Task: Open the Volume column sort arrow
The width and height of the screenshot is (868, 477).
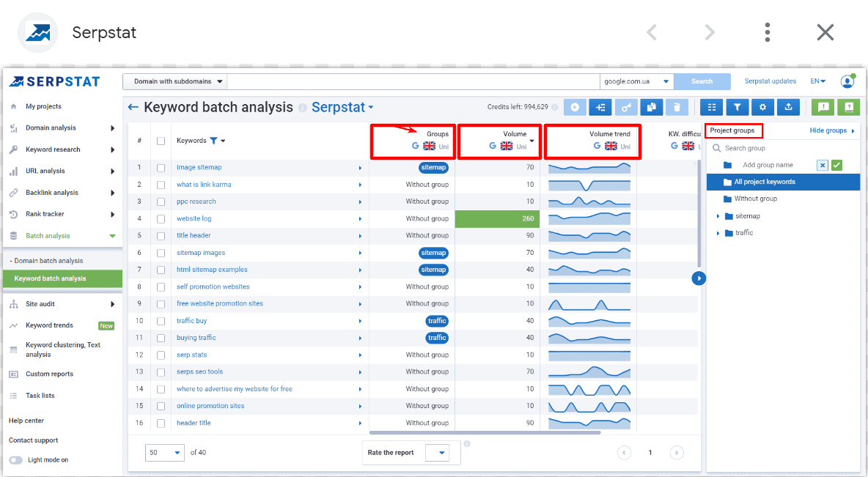Action: (532, 141)
